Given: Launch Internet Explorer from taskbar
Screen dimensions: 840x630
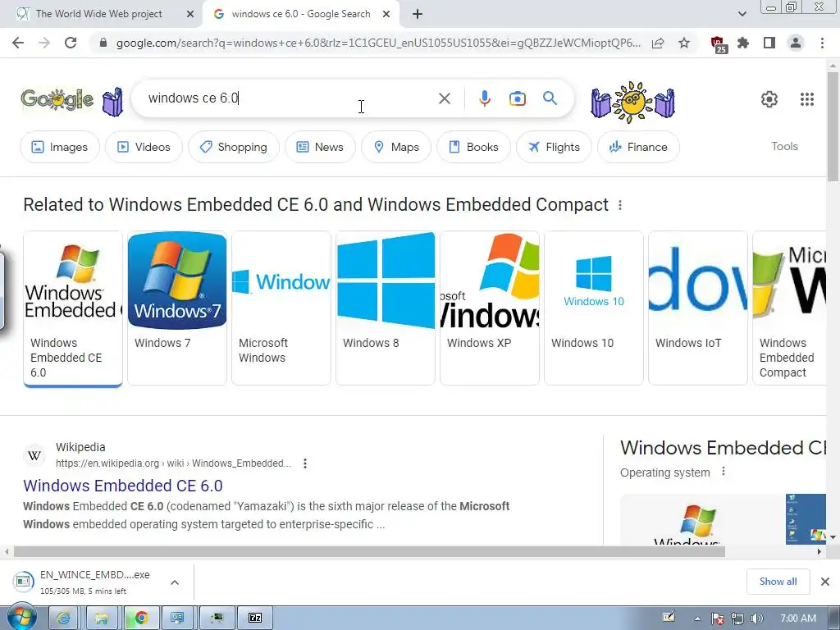Looking at the screenshot, I should [63, 618].
